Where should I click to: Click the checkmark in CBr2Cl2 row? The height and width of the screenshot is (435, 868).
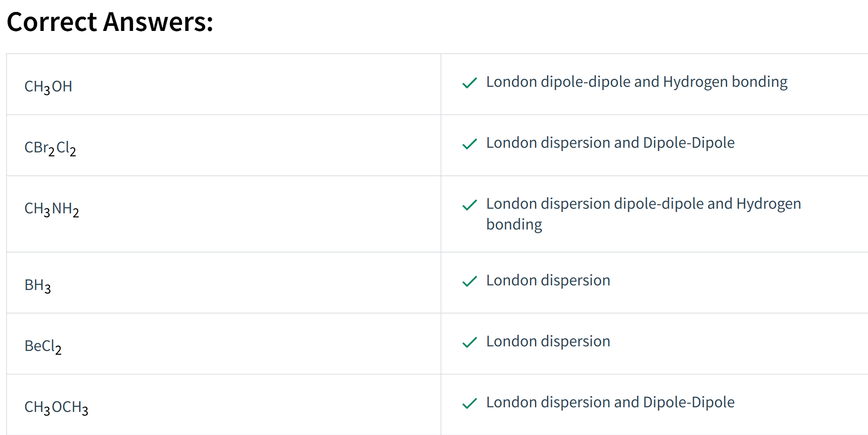pyautogui.click(x=469, y=144)
